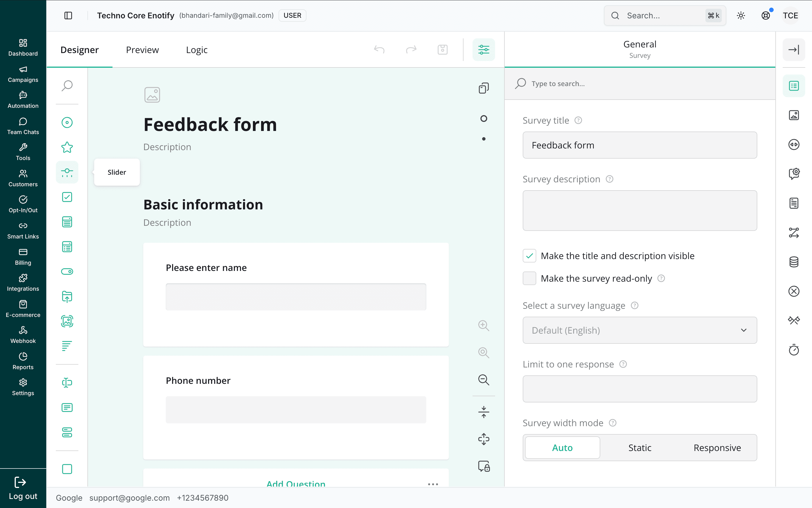Open Campaigns in the sidebar

click(23, 74)
